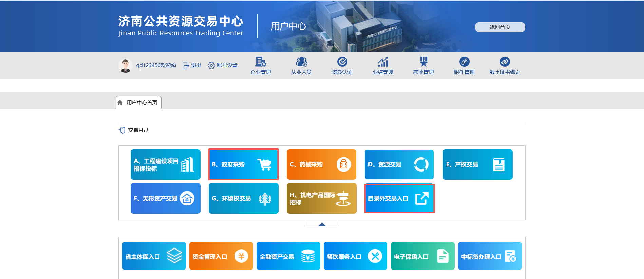Image resolution: width=644 pixels, height=279 pixels.
Task: Open the 数字证书绑定 certificate binding icon
Action: tap(505, 62)
